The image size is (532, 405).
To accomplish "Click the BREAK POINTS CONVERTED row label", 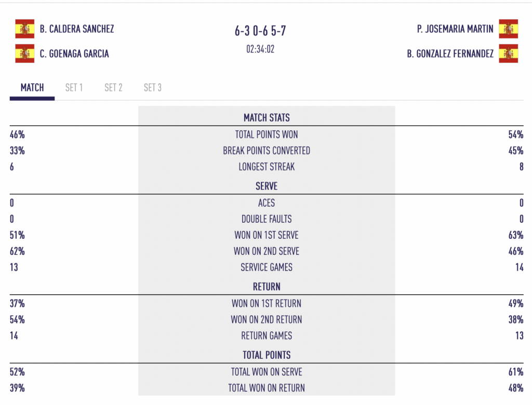I will [267, 151].
